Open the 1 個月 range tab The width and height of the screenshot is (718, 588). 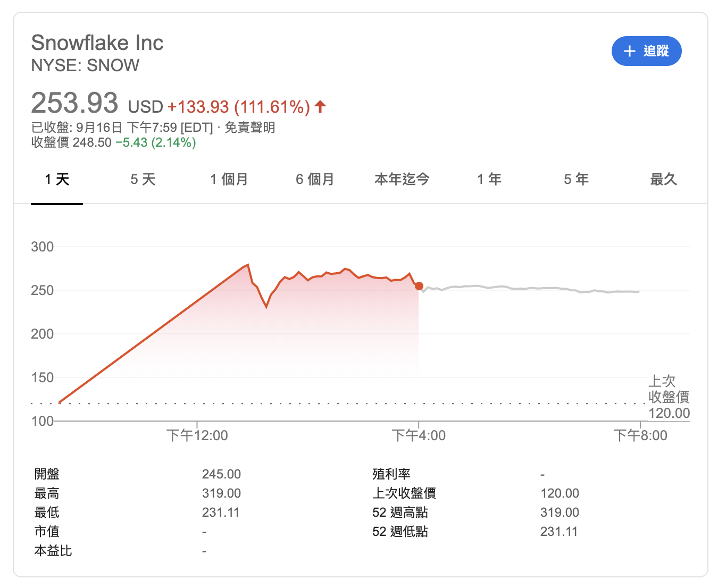pyautogui.click(x=229, y=179)
